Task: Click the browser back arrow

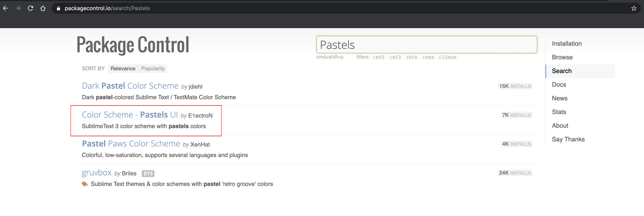Action: click(5, 8)
